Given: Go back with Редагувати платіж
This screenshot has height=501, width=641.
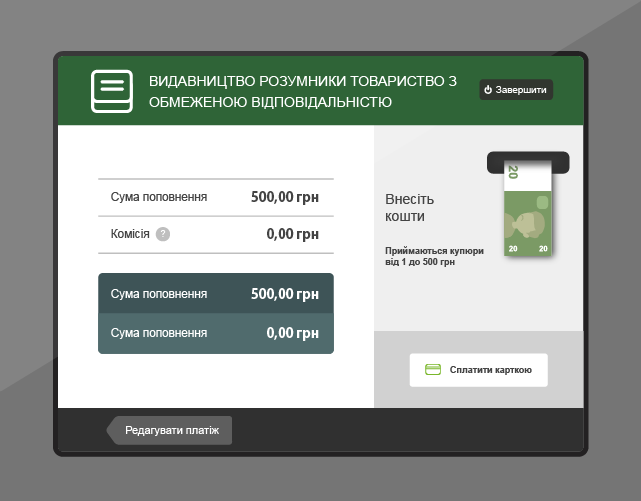Looking at the screenshot, I should coord(169,430).
